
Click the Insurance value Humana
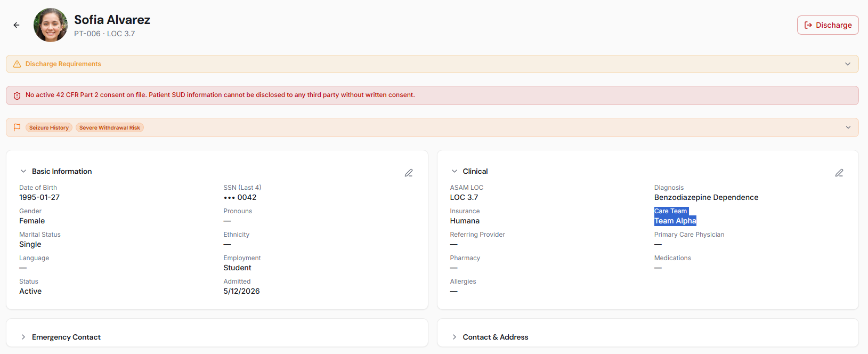[465, 221]
